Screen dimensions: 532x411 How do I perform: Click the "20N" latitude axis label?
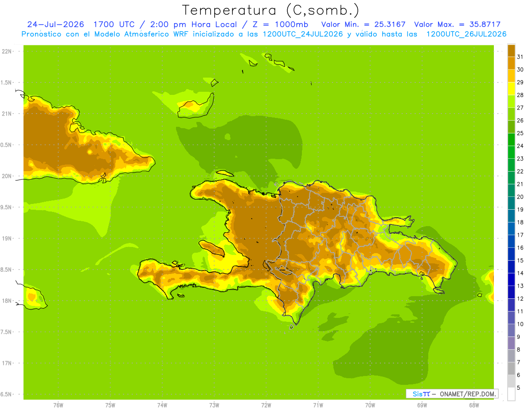click(x=7, y=176)
